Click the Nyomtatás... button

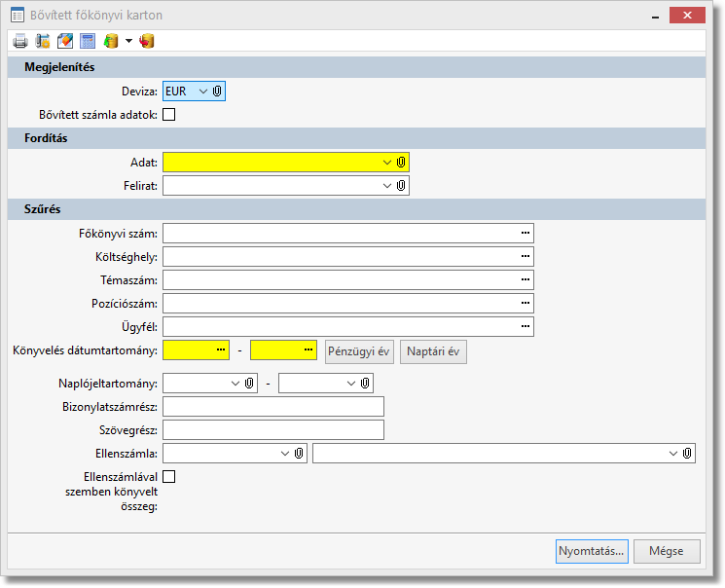(x=592, y=551)
